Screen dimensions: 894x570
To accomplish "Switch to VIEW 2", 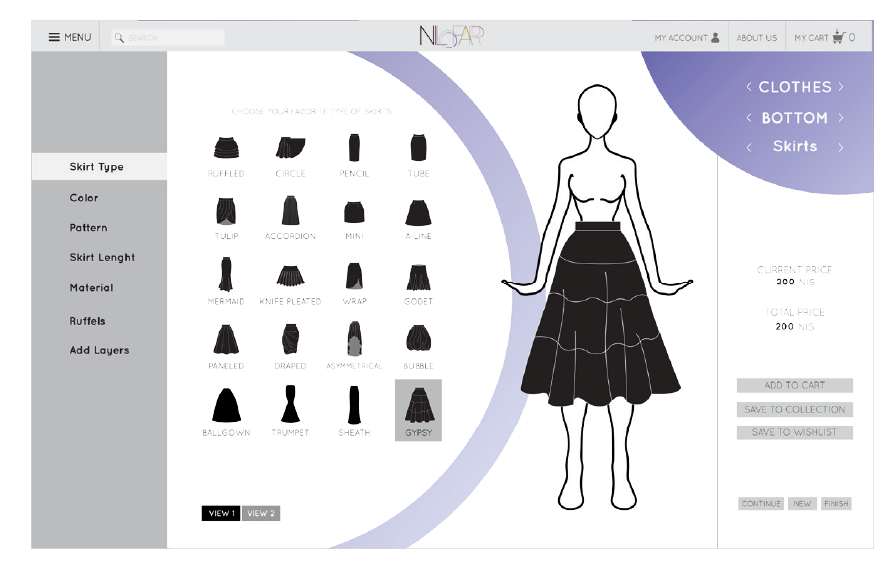I will [261, 513].
